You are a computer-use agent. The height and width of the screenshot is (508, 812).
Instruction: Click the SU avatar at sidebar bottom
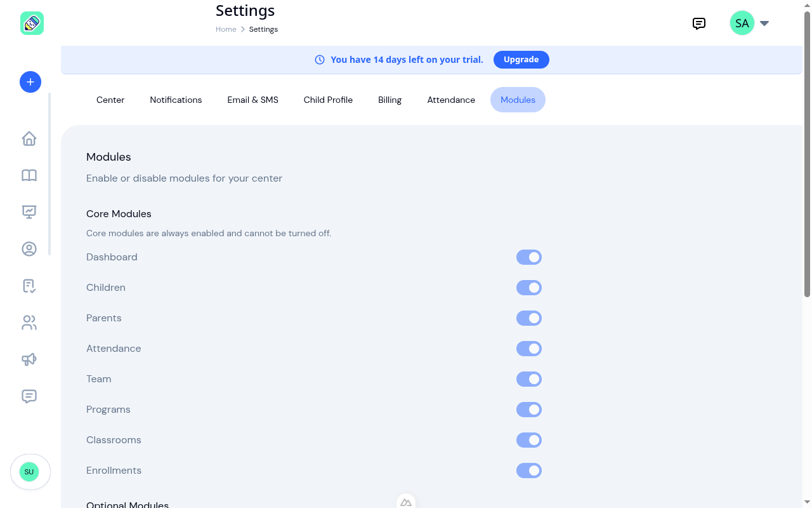(x=29, y=472)
